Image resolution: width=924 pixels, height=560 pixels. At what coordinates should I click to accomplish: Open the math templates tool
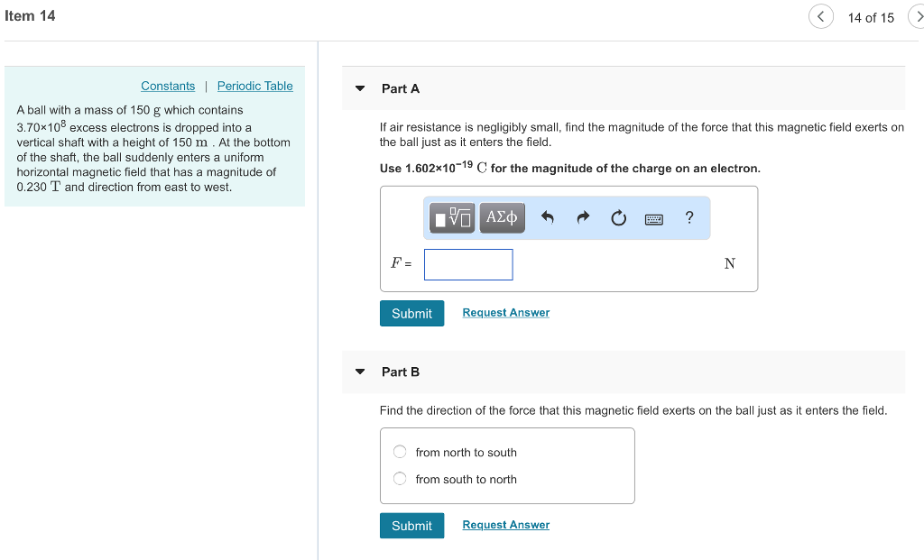coord(452,217)
